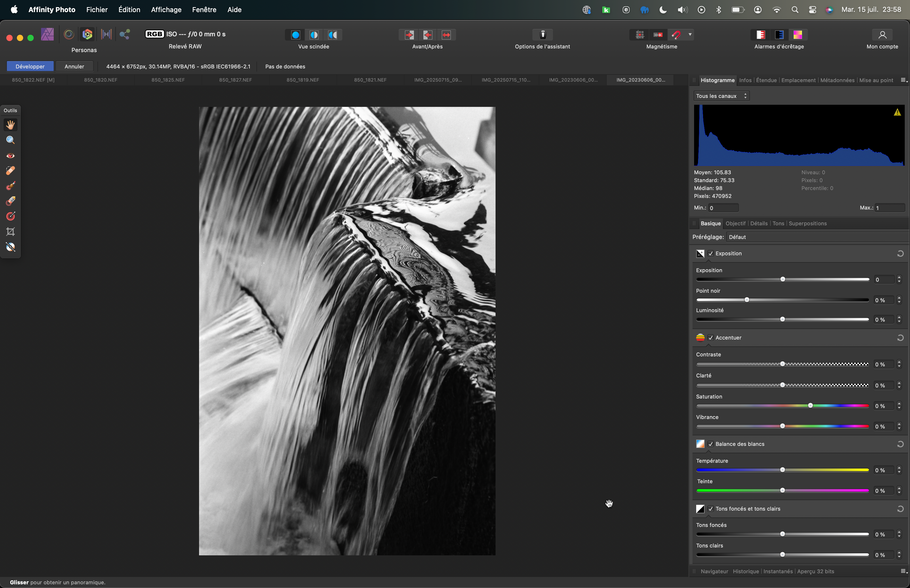Switch to the Photo Persona
This screenshot has height=588, width=910.
click(x=48, y=34)
